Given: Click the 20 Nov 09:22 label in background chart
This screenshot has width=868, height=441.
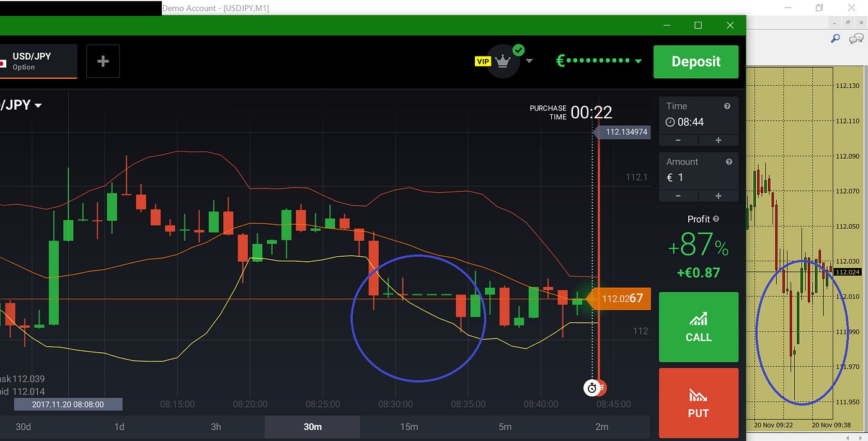Looking at the screenshot, I should click(773, 425).
